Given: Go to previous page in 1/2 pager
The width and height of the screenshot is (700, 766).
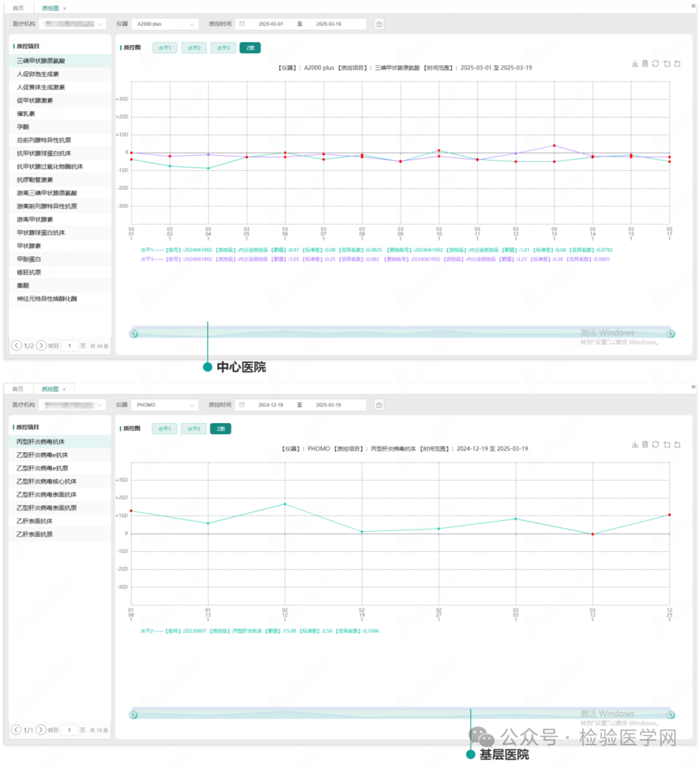Looking at the screenshot, I should tap(17, 345).
